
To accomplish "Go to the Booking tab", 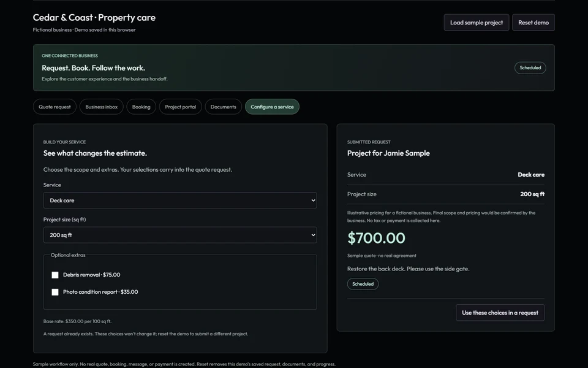I will tap(141, 107).
